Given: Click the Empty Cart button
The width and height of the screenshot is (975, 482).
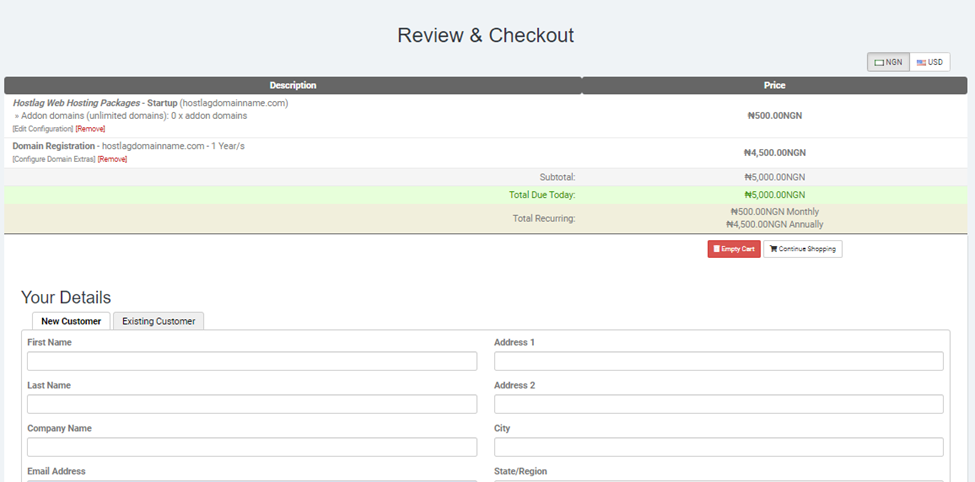Looking at the screenshot, I should 733,249.
